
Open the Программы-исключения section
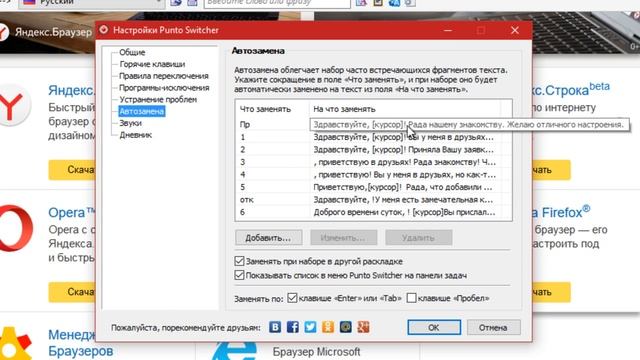164,88
